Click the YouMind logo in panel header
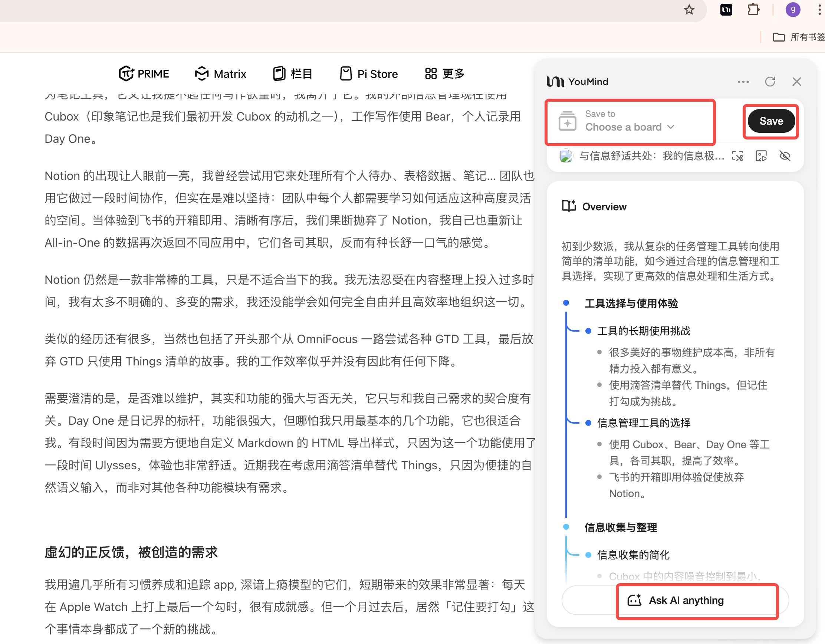 point(577,82)
